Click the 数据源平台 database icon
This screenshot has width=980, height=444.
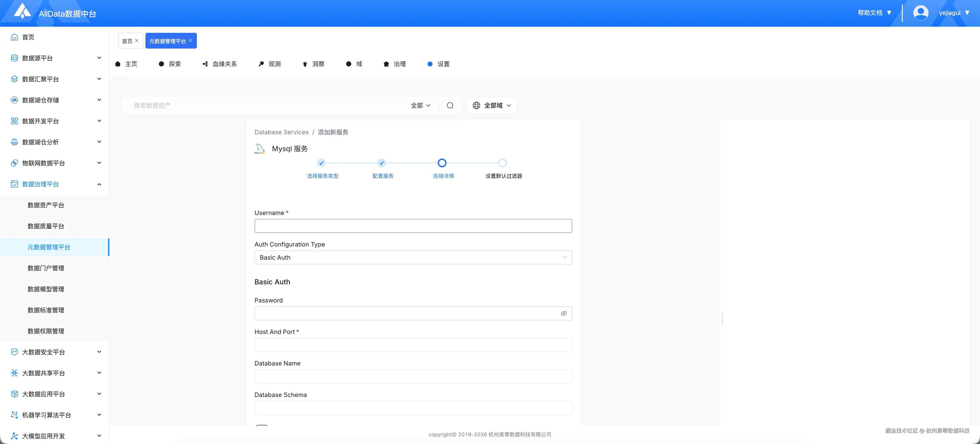tap(14, 58)
